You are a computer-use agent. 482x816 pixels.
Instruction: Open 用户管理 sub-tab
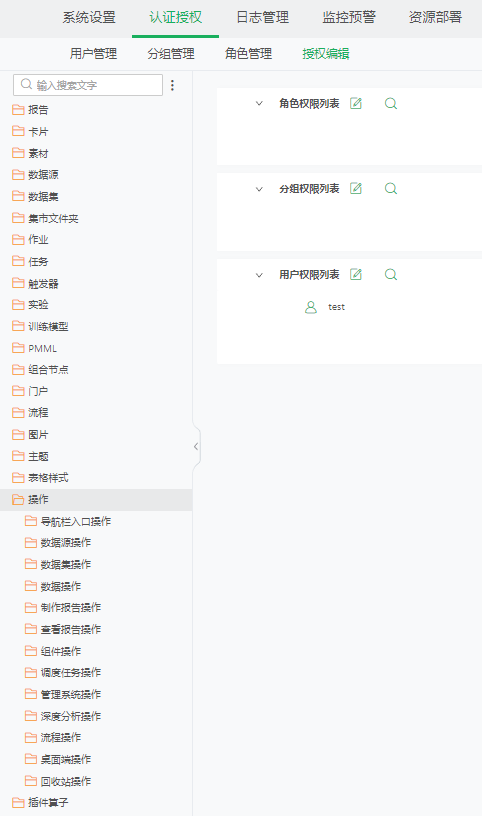94,54
